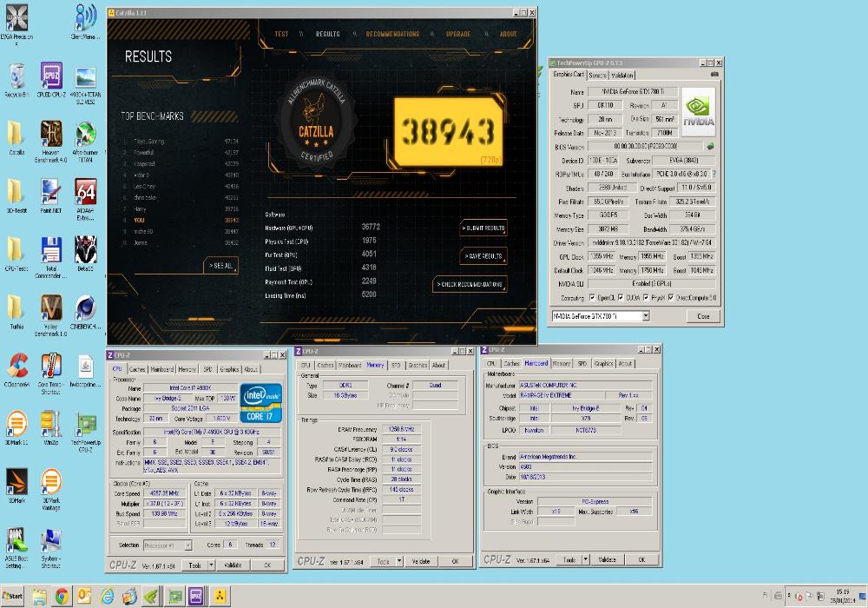Click the Bus Interface question mark in GPU-Z
The image size is (868, 608).
[x=714, y=174]
